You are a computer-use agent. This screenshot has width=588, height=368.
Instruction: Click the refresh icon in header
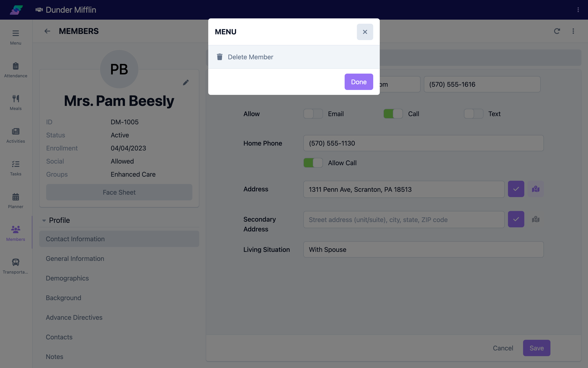[x=557, y=31]
